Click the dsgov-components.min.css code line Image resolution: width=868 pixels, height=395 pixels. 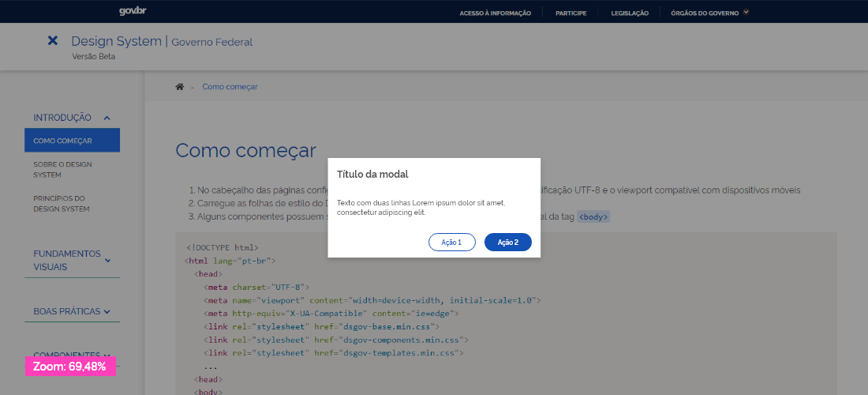pos(336,340)
